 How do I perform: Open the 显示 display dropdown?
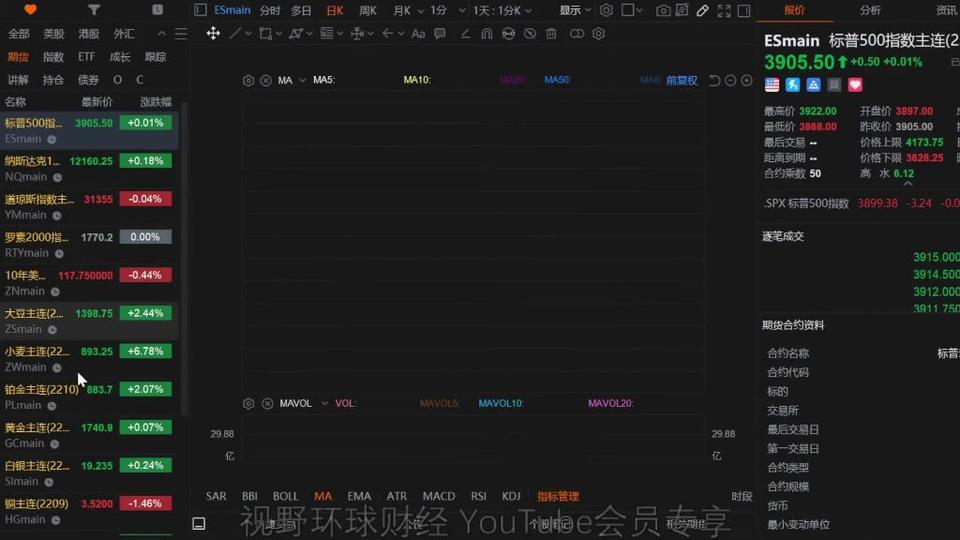(576, 10)
